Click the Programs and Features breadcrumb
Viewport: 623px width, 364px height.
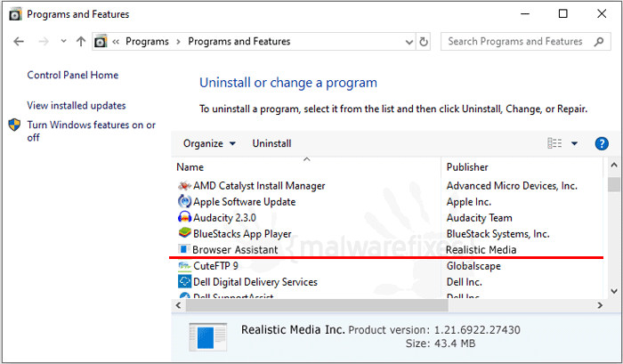click(x=239, y=41)
